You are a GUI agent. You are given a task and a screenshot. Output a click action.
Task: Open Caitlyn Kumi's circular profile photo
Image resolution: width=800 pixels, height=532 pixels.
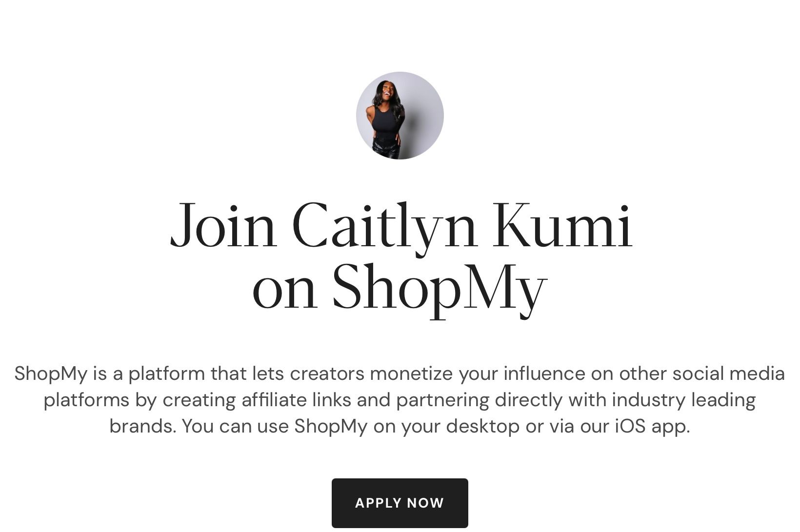point(400,116)
